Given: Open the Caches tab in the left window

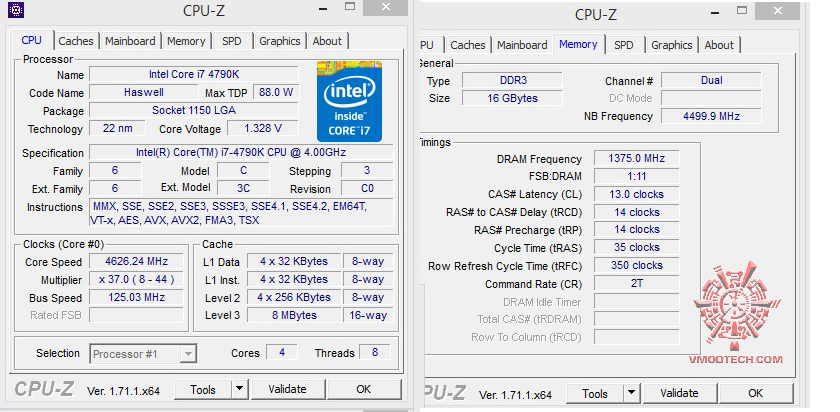Looking at the screenshot, I should tap(76, 41).
